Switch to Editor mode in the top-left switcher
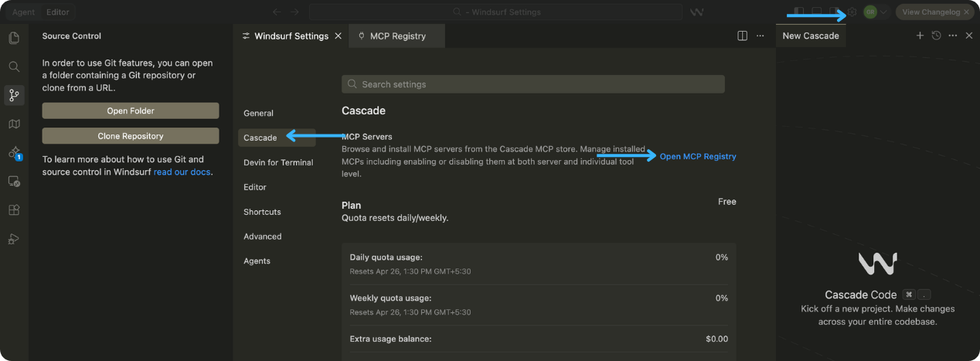 57,12
